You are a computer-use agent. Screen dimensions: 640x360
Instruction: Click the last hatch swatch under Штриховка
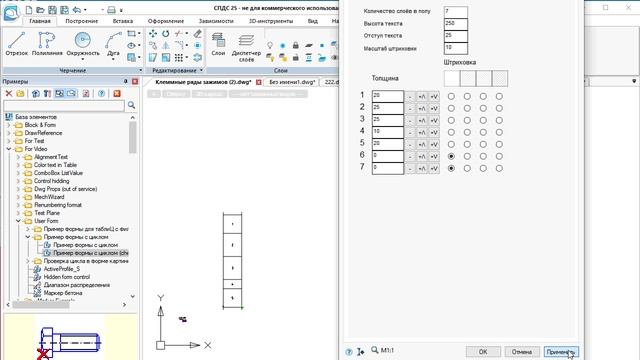(500, 78)
